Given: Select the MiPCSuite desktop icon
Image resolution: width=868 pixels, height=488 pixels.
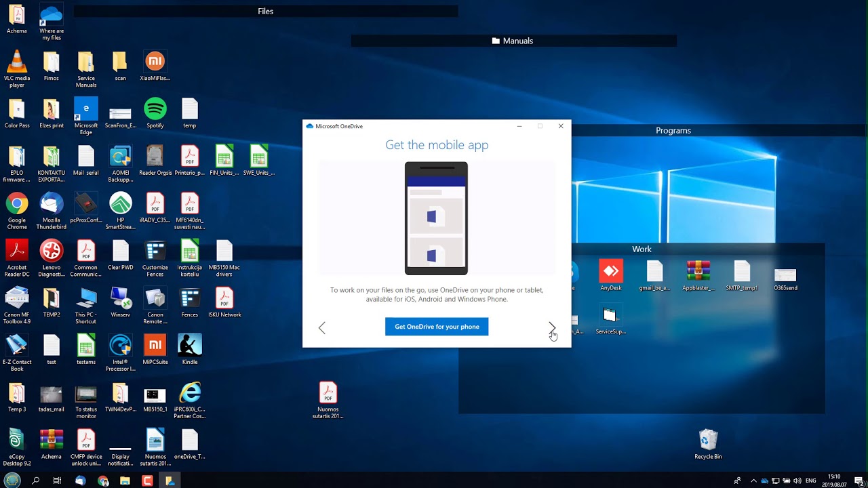Looking at the screenshot, I should coord(155,350).
